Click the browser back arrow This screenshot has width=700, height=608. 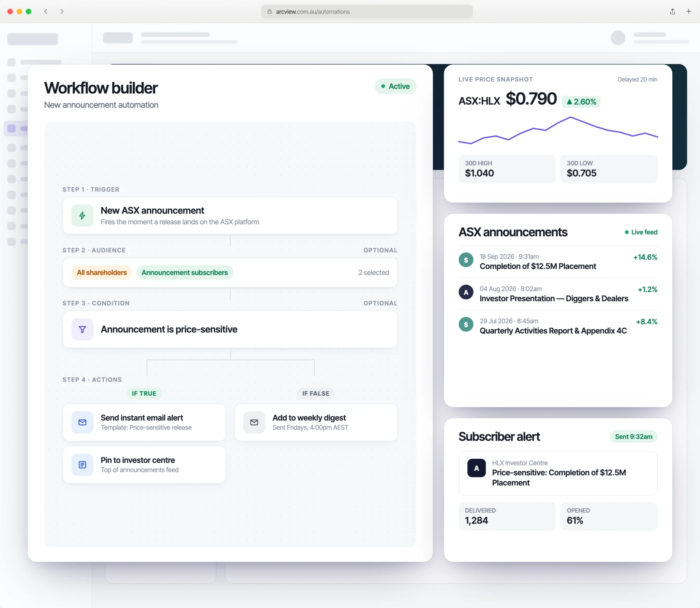coord(46,12)
